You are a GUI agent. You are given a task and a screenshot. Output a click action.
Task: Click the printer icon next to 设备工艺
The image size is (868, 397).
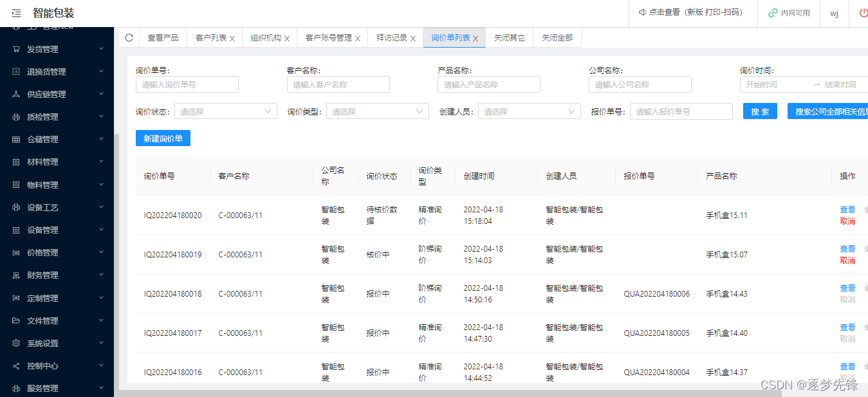[16, 208]
